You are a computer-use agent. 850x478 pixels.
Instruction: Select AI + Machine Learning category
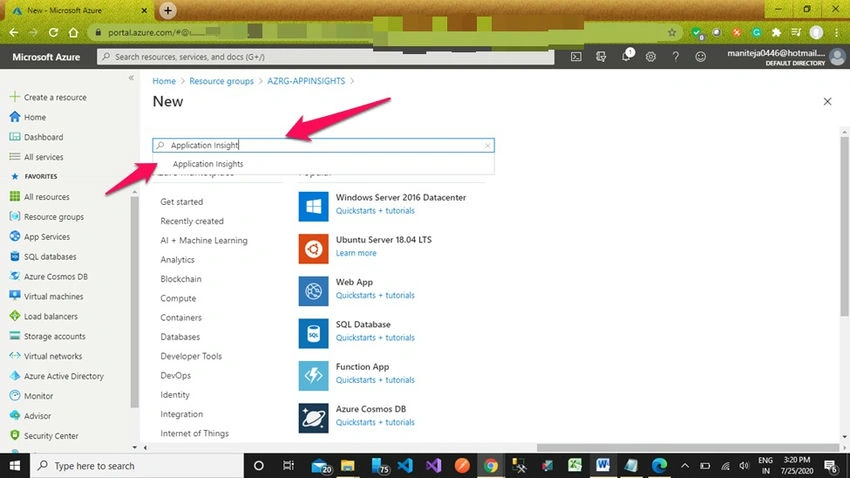click(x=204, y=241)
